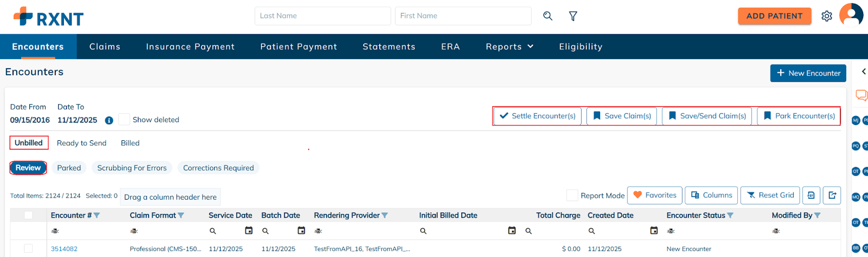Click the export grid icon
868x257 pixels.
tap(832, 195)
